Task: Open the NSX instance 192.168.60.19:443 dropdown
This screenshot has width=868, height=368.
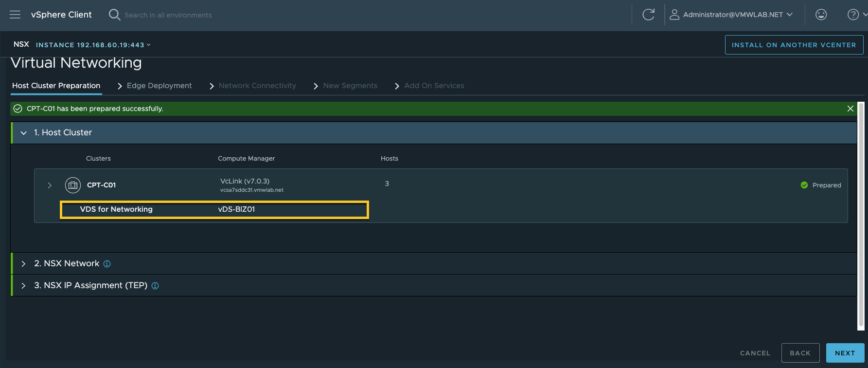Action: coord(93,45)
